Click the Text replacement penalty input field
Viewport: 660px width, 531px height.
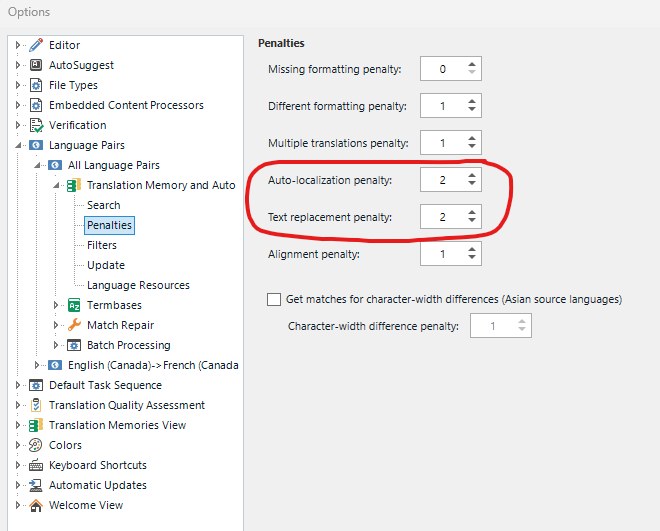pos(443,217)
